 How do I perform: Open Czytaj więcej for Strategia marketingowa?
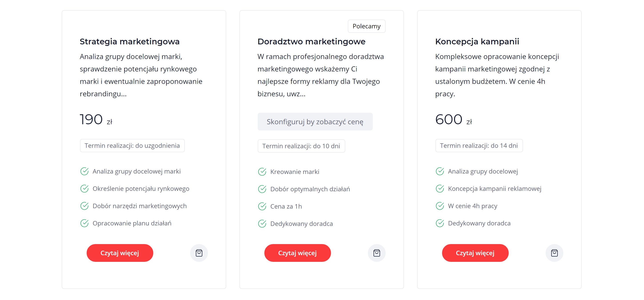tap(120, 253)
